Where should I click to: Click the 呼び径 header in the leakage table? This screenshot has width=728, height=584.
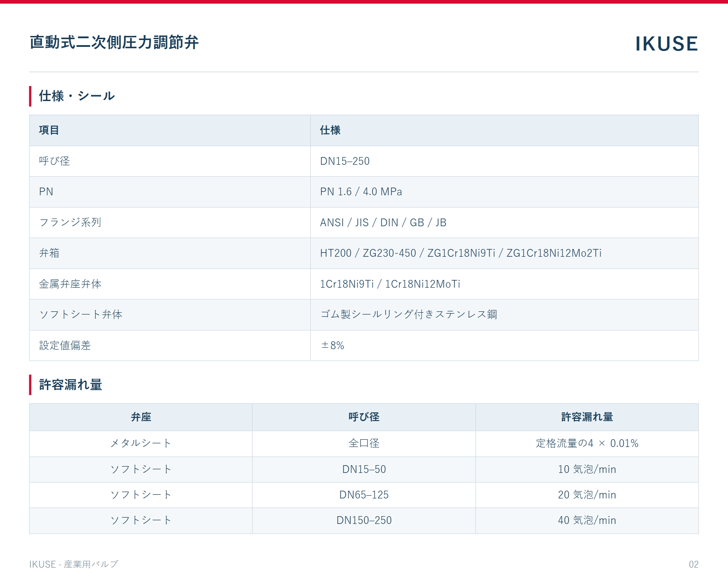coord(364,417)
